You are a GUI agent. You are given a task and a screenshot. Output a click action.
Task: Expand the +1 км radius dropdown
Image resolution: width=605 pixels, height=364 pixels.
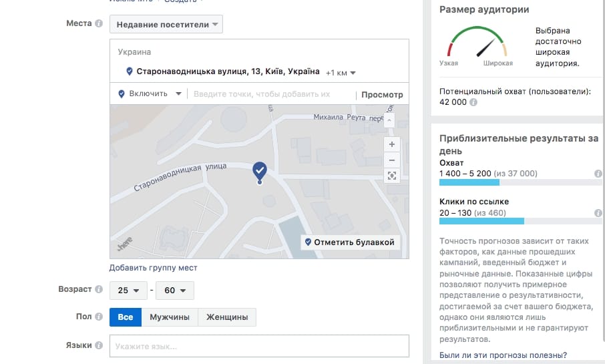point(341,72)
